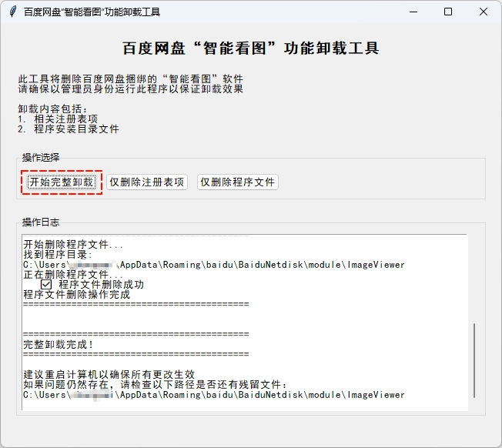The height and width of the screenshot is (448, 502).
Task: Click the 正在删除程序文件 log line
Action: click(72, 274)
